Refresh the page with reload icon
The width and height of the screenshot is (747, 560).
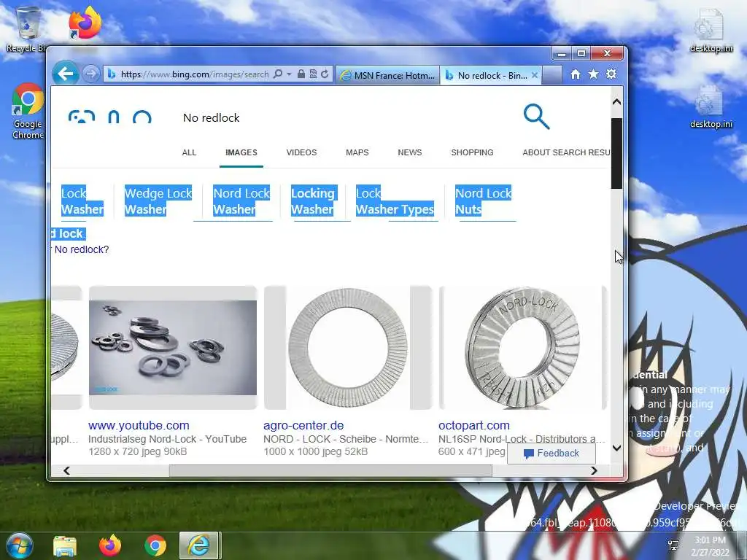coord(325,74)
